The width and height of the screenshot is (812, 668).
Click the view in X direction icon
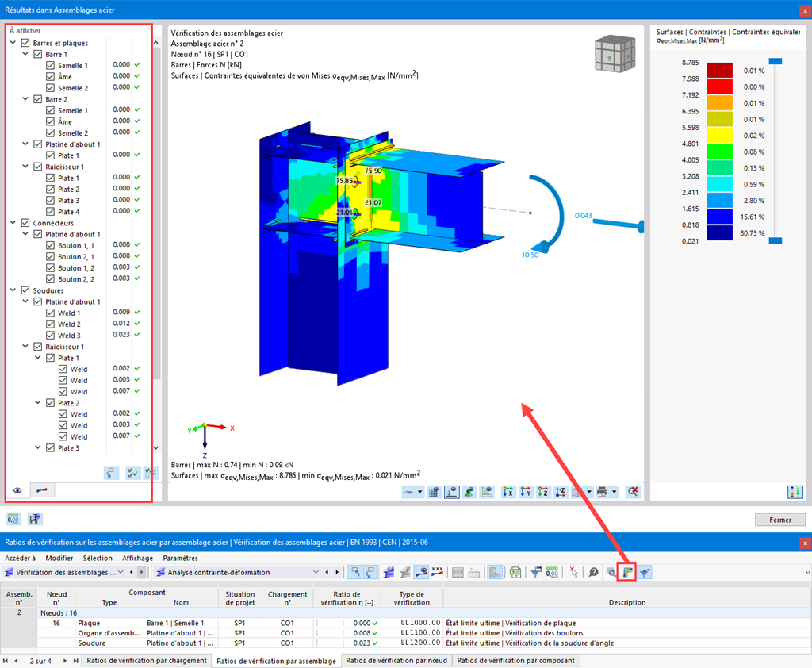click(x=508, y=492)
